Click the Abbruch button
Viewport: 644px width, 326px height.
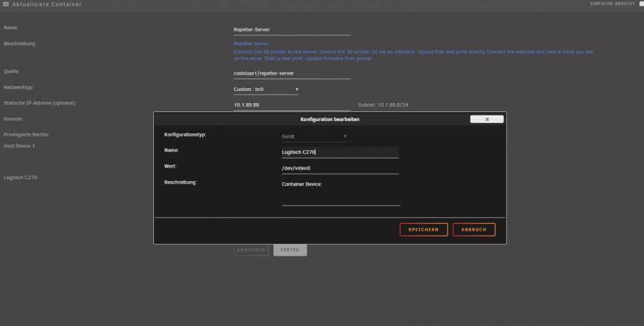474,230
